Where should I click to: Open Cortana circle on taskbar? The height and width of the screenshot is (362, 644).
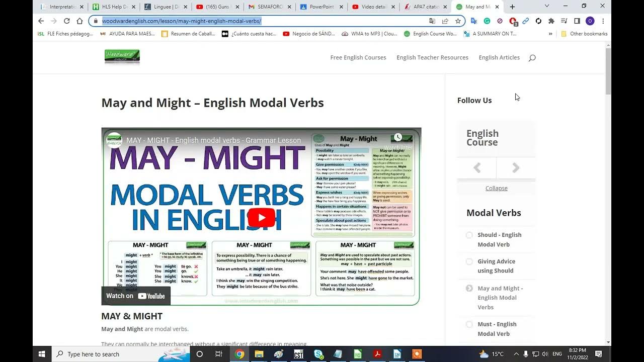click(199, 354)
